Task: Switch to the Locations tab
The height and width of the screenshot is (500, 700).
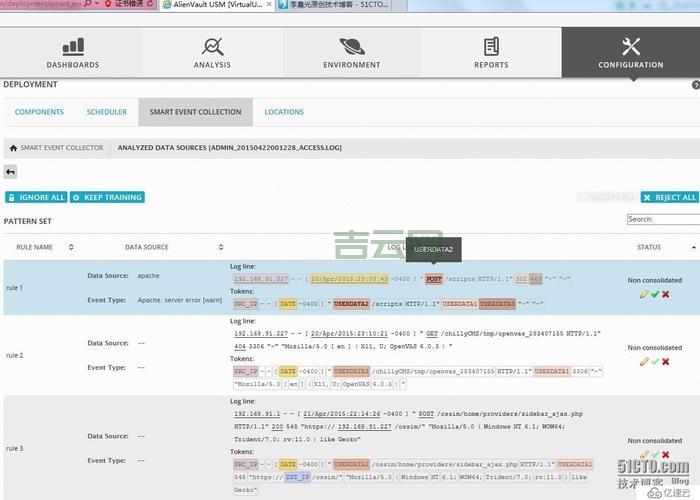Action: (284, 112)
